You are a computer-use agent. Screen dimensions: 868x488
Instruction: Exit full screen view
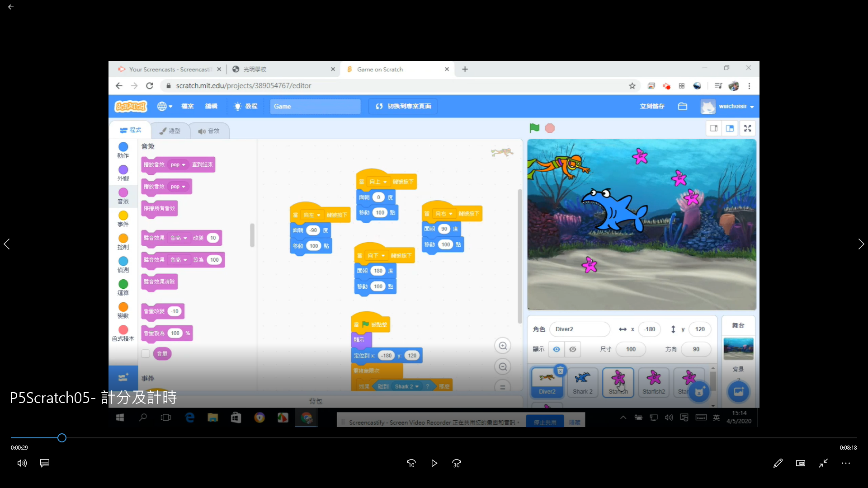tap(823, 463)
